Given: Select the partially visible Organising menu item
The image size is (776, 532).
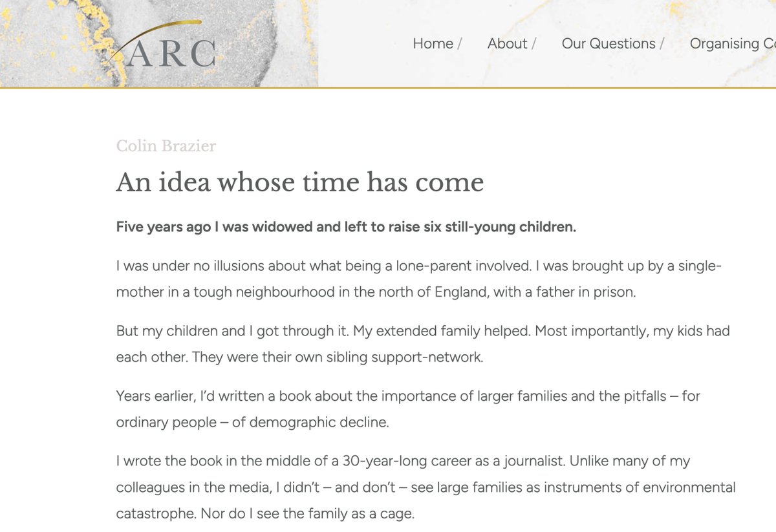Looking at the screenshot, I should pyautogui.click(x=732, y=43).
